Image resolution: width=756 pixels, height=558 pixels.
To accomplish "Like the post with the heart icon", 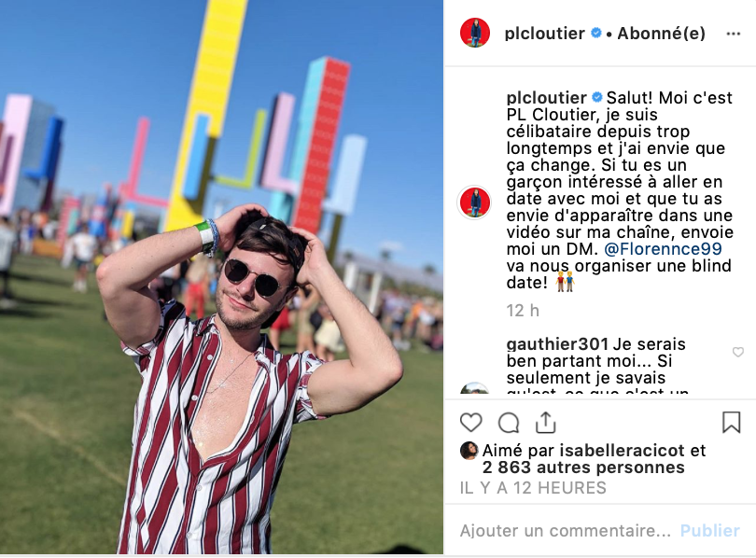I will tap(470, 423).
